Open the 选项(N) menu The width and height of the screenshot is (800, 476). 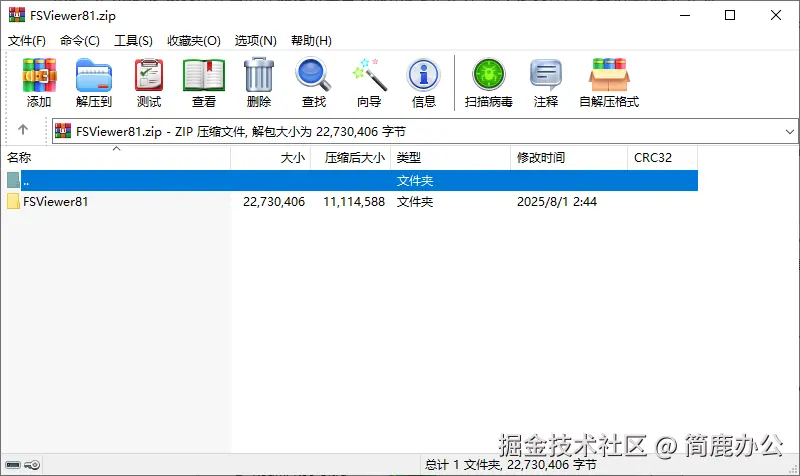tap(256, 40)
